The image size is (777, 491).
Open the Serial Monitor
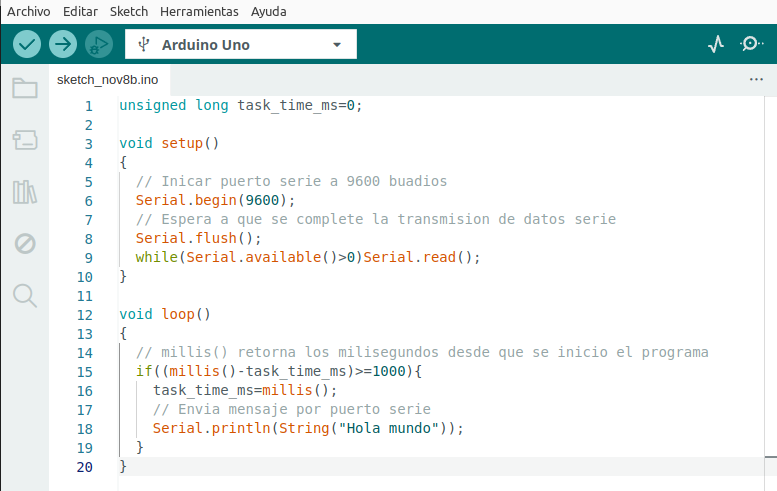(751, 44)
